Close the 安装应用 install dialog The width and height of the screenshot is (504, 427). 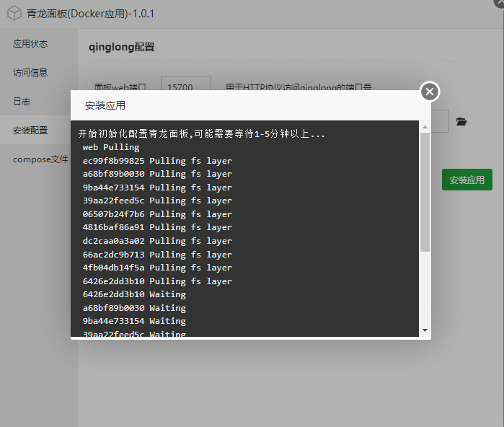(x=430, y=92)
